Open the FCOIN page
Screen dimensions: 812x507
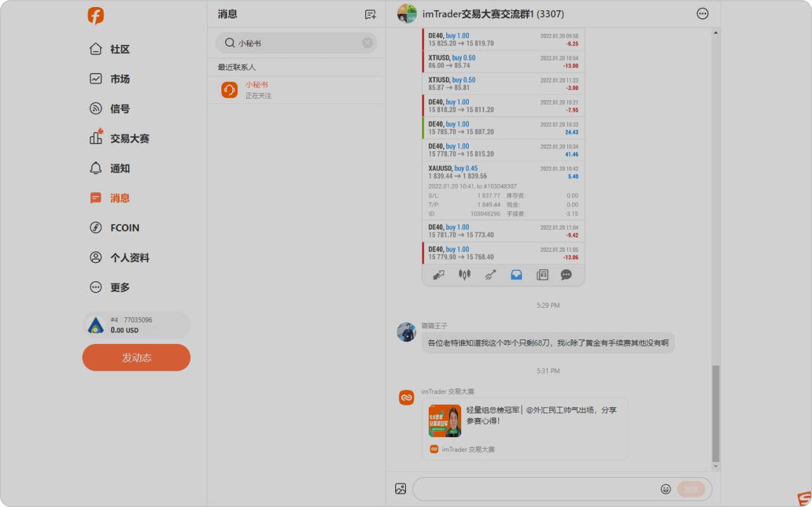114,228
